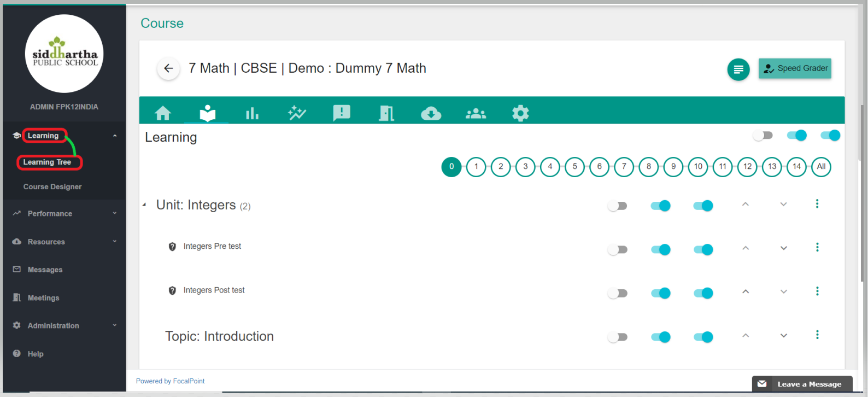Open Course Designer in sidebar
Image resolution: width=868 pixels, height=397 pixels.
point(52,186)
